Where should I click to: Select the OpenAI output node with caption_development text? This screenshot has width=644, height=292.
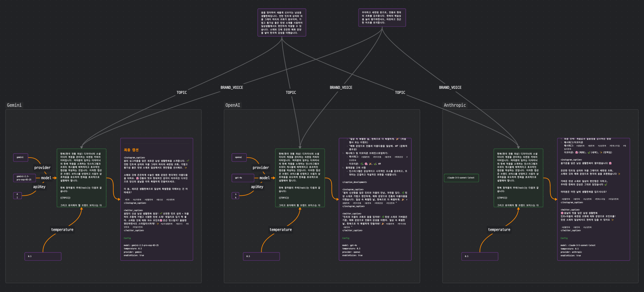tap(375, 199)
